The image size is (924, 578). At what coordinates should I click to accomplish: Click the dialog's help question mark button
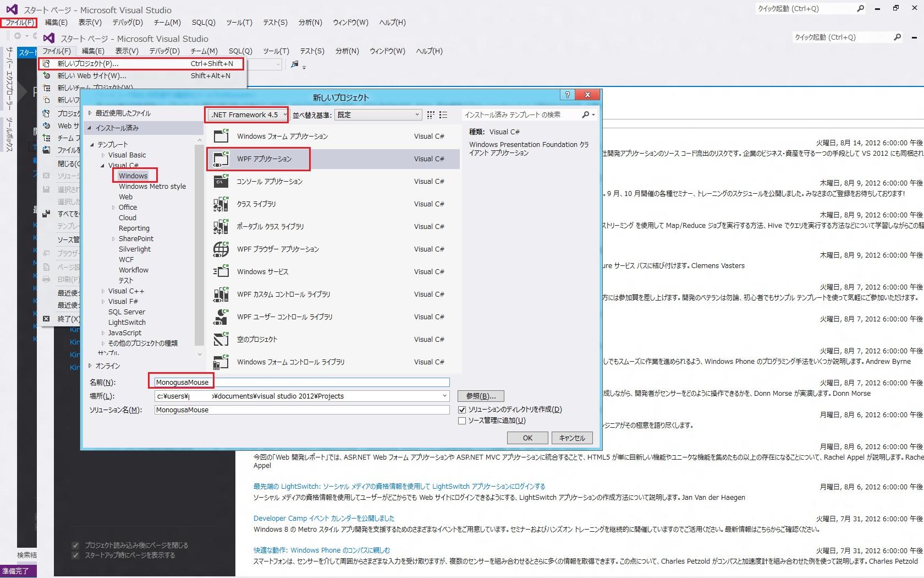568,95
